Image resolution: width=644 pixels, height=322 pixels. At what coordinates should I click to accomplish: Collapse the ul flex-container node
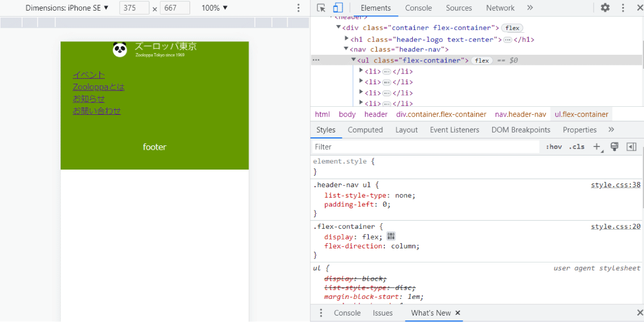pyautogui.click(x=354, y=60)
